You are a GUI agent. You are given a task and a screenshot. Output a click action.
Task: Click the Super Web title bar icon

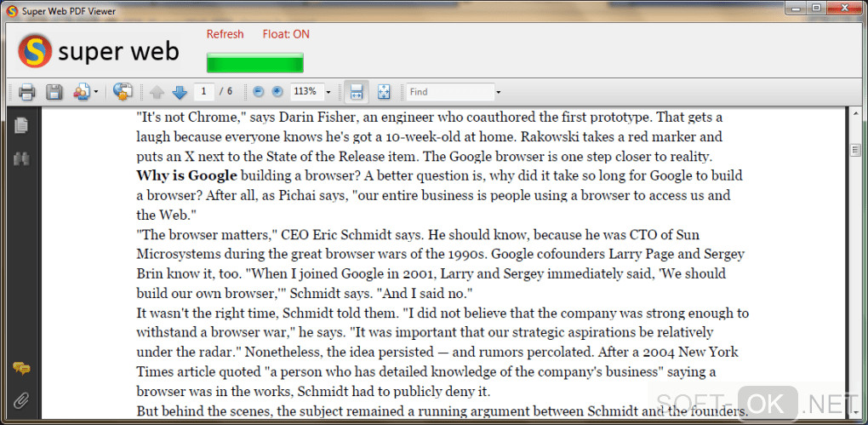(12, 12)
